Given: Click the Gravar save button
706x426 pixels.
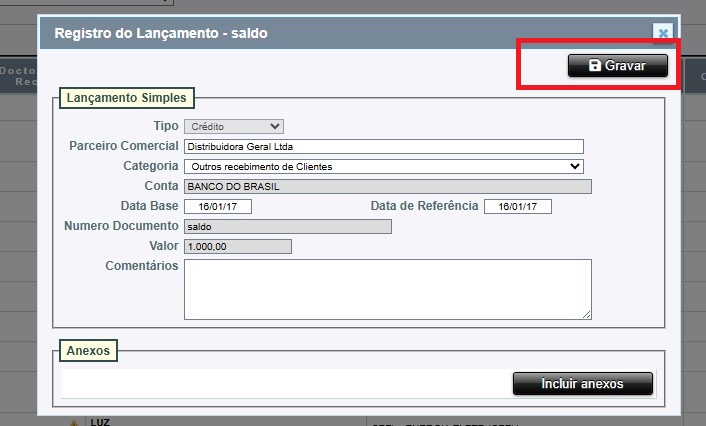Looking at the screenshot, I should coord(617,65).
